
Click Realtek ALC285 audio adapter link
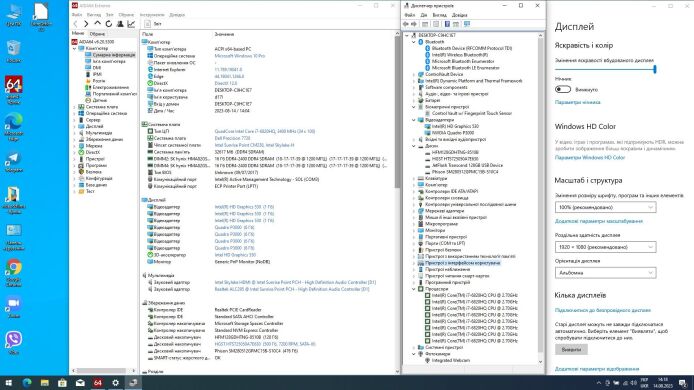pyautogui.click(x=292, y=289)
